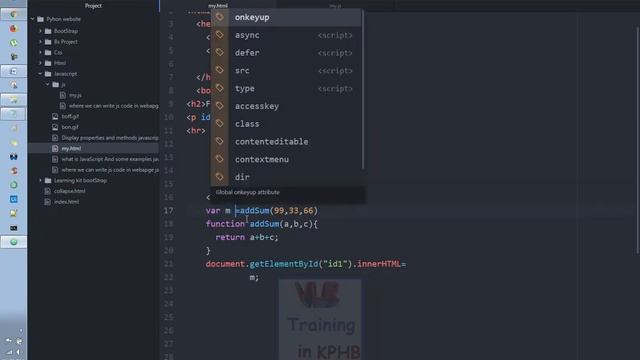Expand the Css folder
The height and width of the screenshot is (360, 640).
pyautogui.click(x=40, y=52)
